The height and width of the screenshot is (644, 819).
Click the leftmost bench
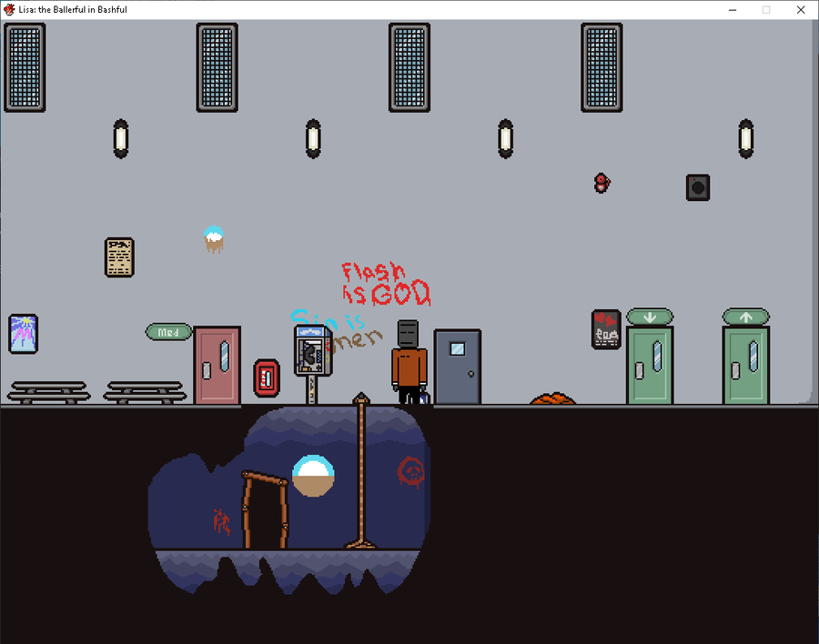click(48, 393)
